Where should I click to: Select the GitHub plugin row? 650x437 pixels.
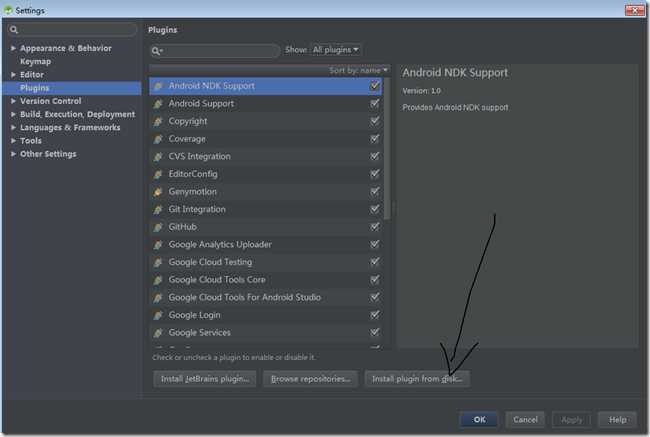click(266, 227)
